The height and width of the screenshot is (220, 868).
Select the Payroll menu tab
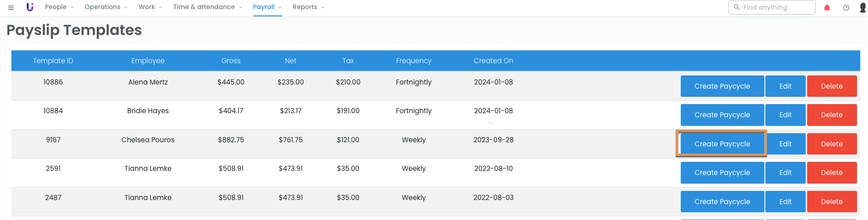(x=267, y=7)
